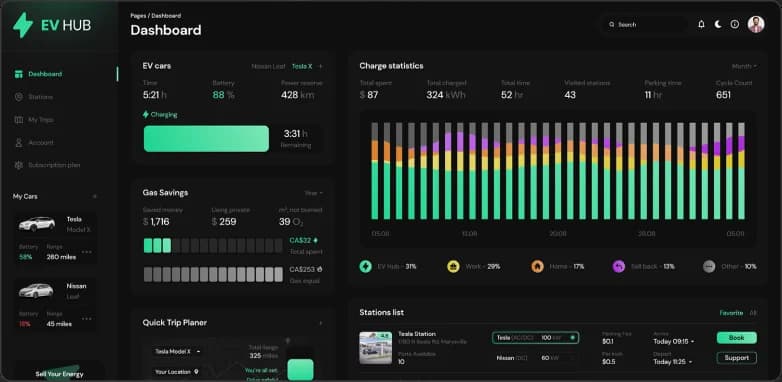Show Favorite stations in Stations list
Screen dimensions: 782x382
(731, 313)
